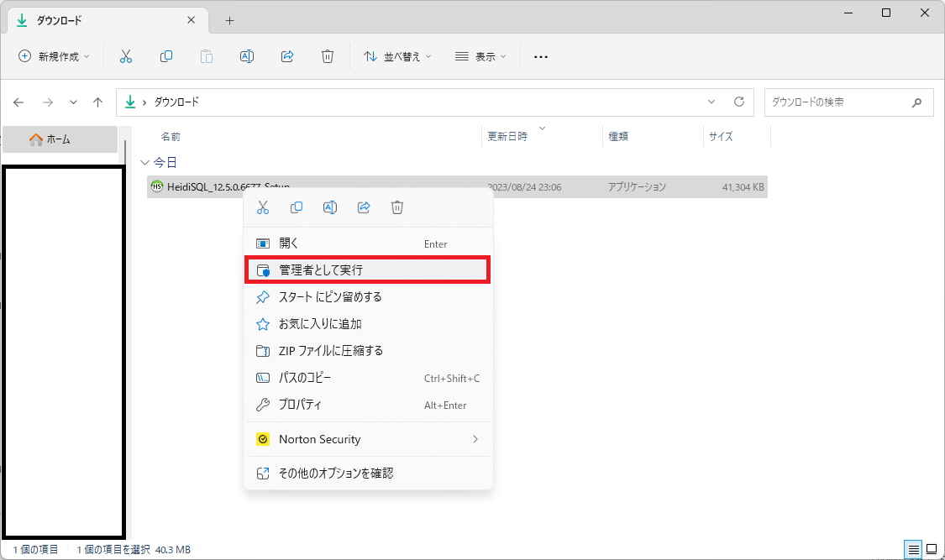Collapse the 今日 group

144,162
